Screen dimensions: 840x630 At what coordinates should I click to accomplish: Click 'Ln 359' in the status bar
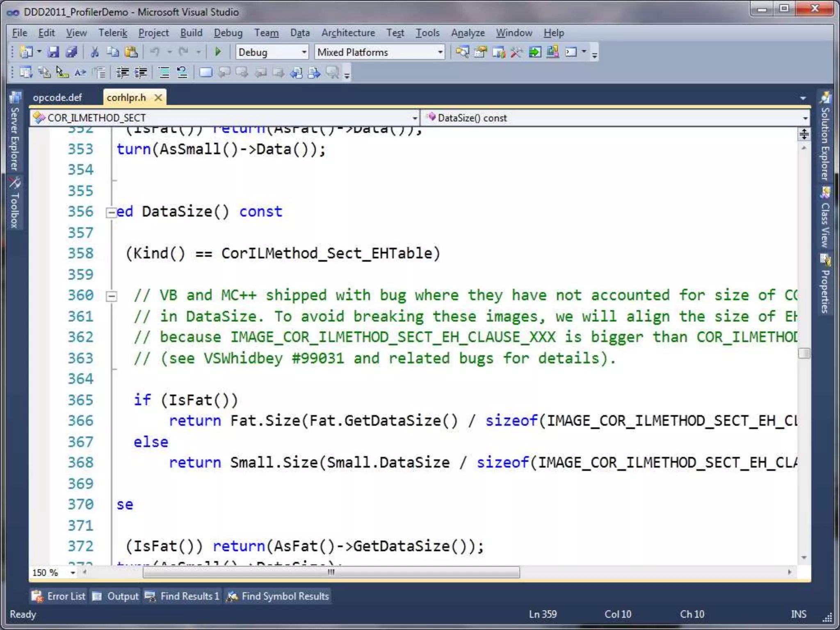(x=543, y=614)
